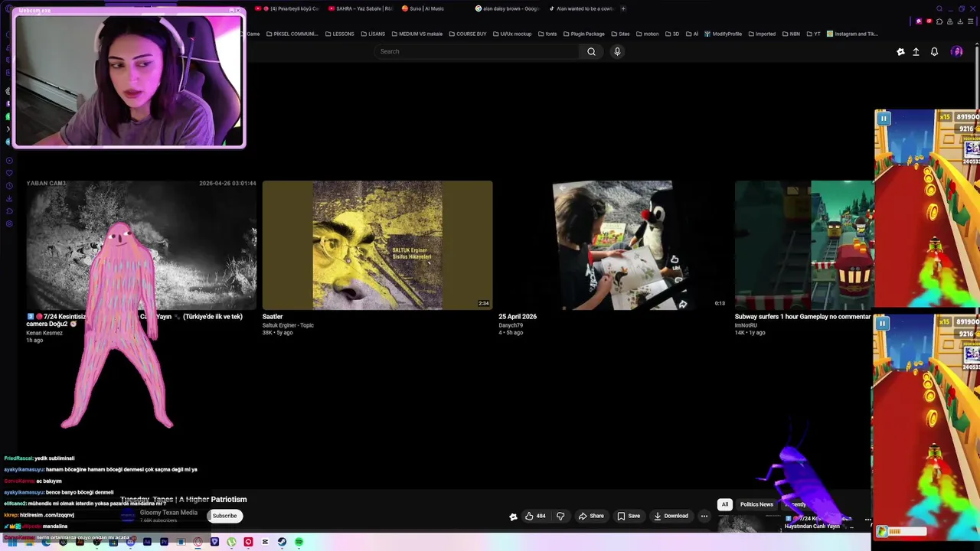
Task: Switch to Suno | AI Music tab
Action: [x=423, y=8]
